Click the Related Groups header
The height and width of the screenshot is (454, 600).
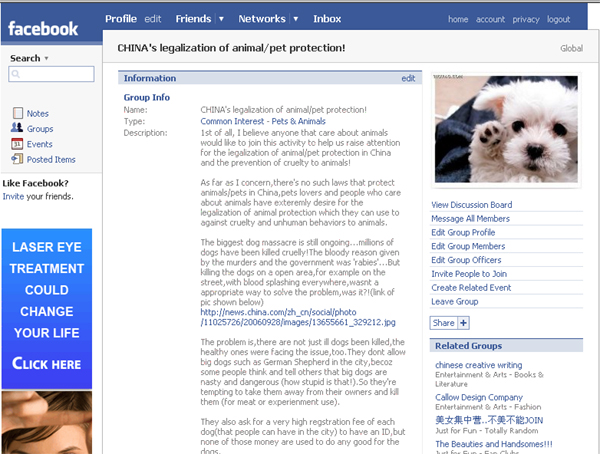coord(506,346)
